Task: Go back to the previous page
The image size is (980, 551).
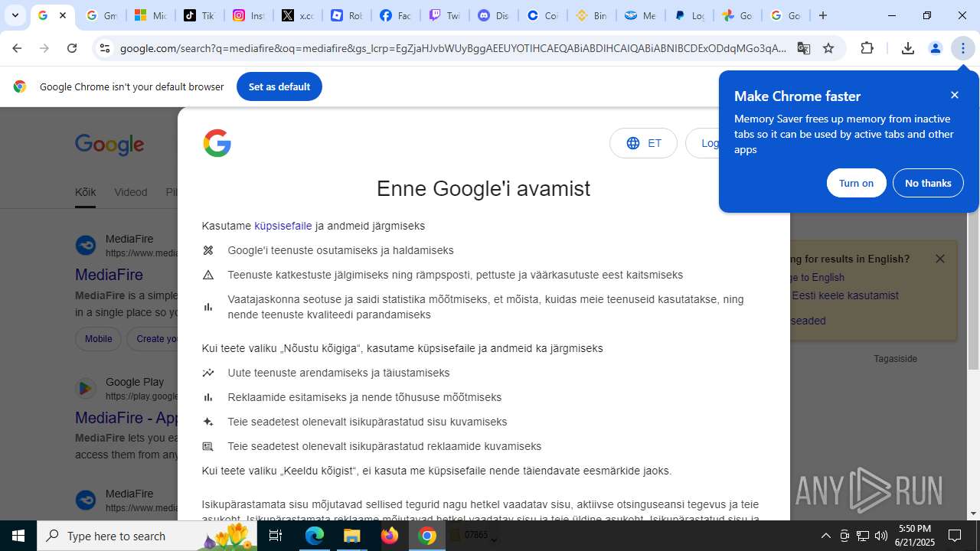Action: pyautogui.click(x=17, y=48)
